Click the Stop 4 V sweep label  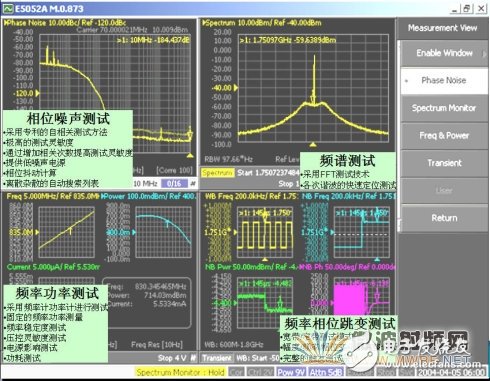point(172,358)
